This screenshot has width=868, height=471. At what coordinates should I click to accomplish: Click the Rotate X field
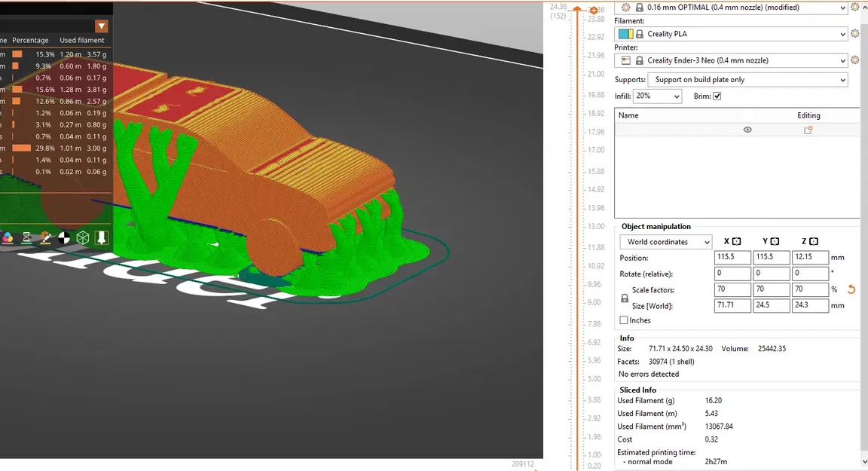[732, 274]
